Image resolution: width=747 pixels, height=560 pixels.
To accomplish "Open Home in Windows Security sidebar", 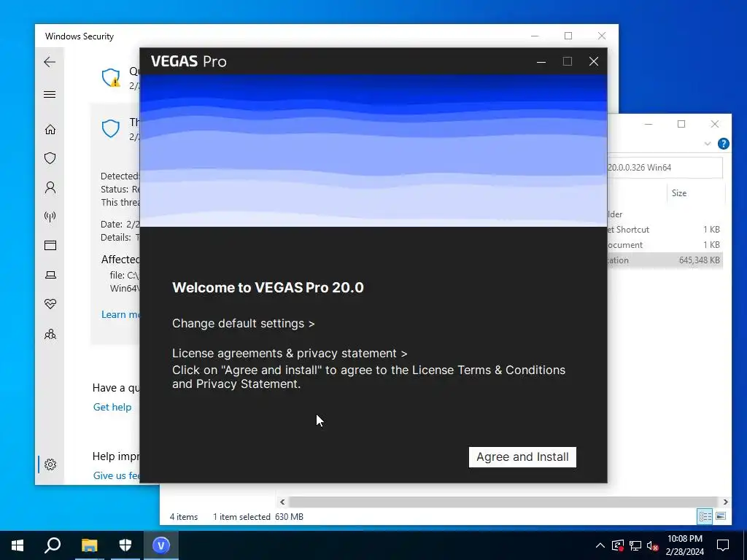I will click(50, 130).
